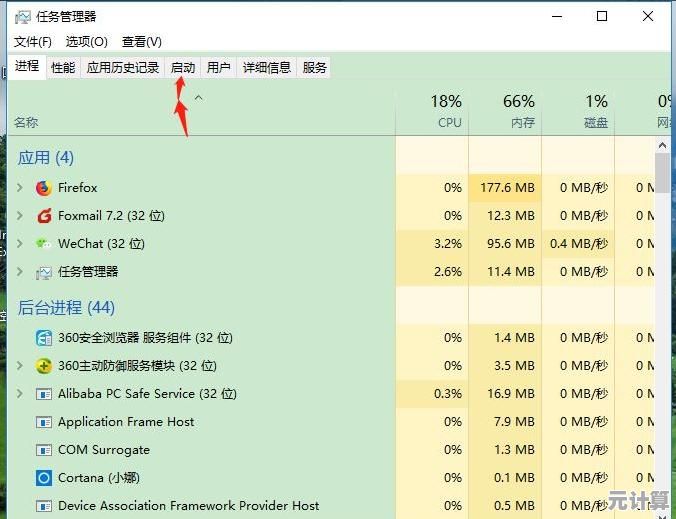This screenshot has height=519, width=676.
Task: Open the 详细信息 tab
Action: pyautogui.click(x=267, y=68)
